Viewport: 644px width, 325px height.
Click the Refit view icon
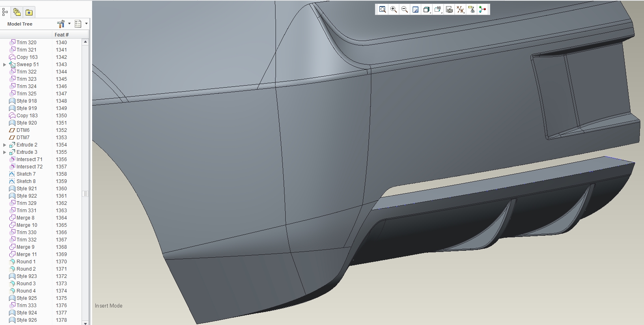[382, 9]
